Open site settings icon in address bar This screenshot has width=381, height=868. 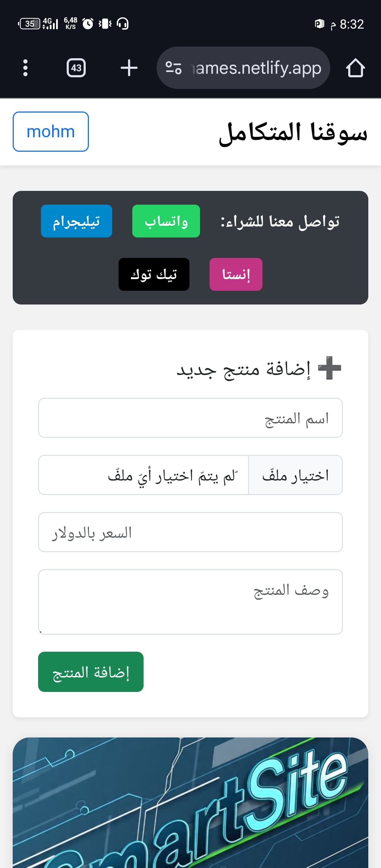[x=174, y=68]
